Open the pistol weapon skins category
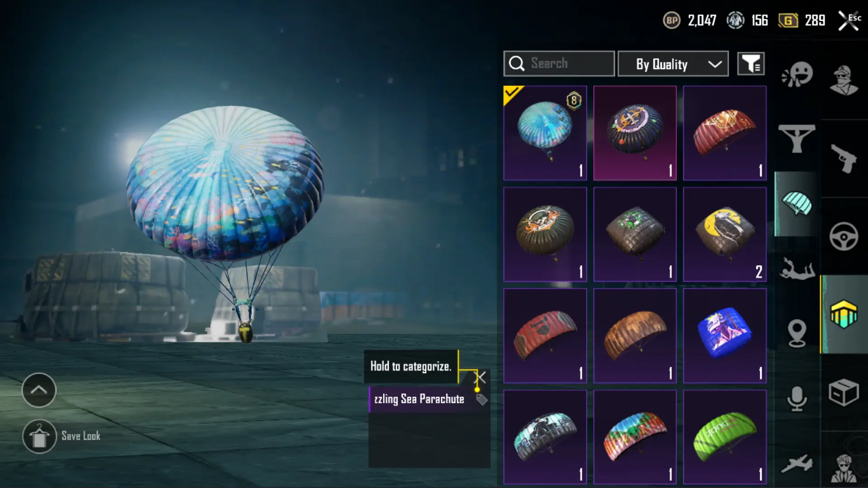The height and width of the screenshot is (488, 868). (x=844, y=158)
